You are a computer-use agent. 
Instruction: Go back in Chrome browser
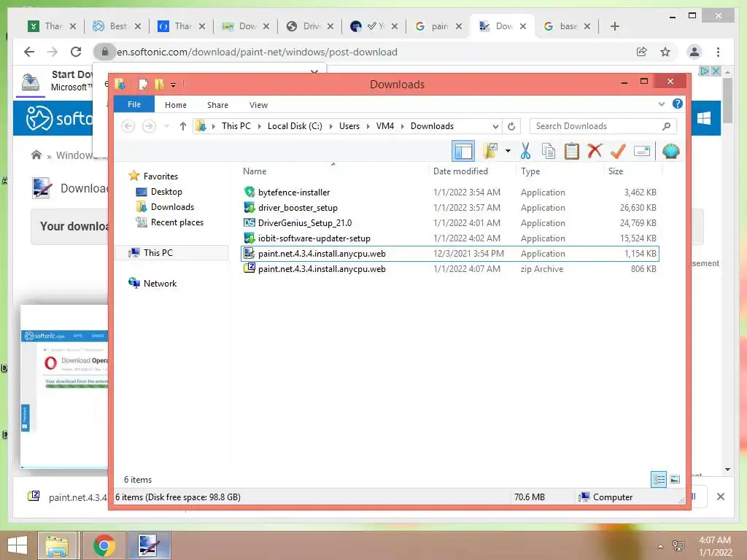(29, 52)
